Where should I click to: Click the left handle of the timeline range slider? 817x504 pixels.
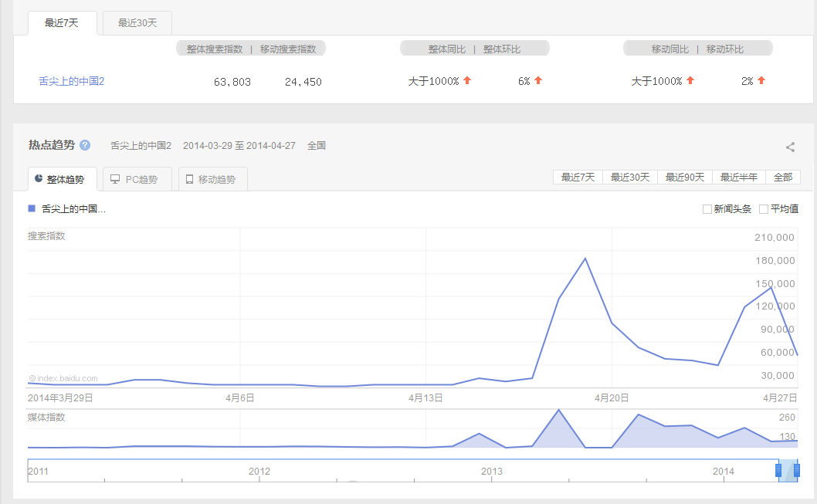point(778,471)
